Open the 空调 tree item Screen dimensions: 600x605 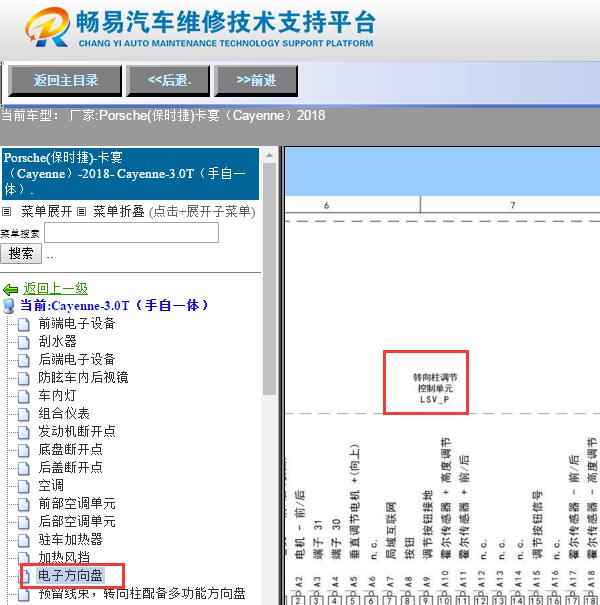pyautogui.click(x=51, y=485)
